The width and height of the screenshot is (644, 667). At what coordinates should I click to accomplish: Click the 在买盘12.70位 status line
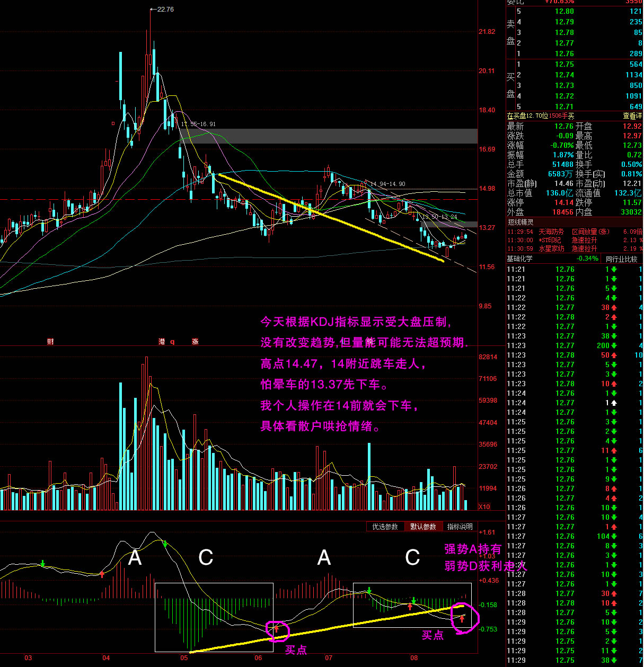[x=541, y=116]
